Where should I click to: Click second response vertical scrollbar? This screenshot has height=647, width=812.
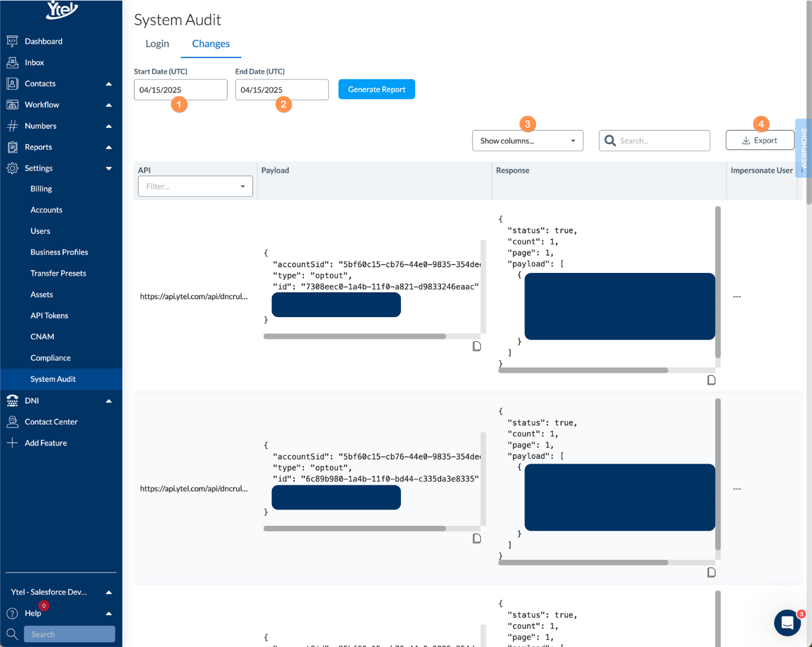pos(718,474)
